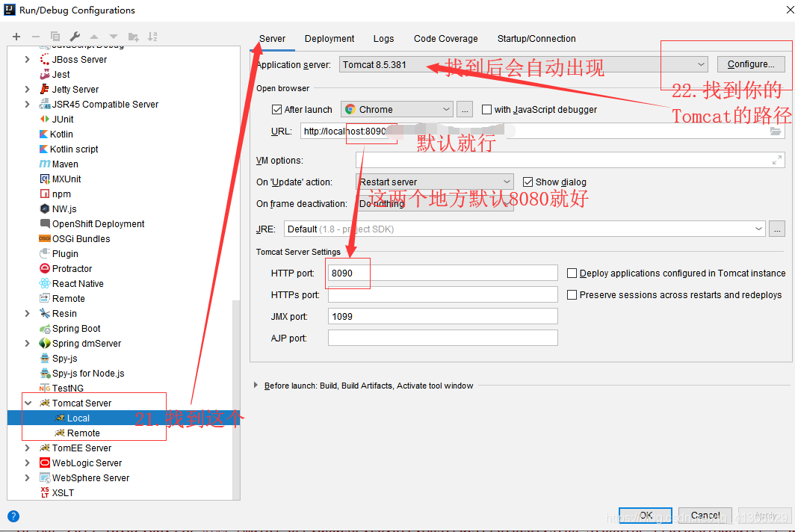The height and width of the screenshot is (532, 795).
Task: Select JUnit configuration icon
Action: [45, 120]
